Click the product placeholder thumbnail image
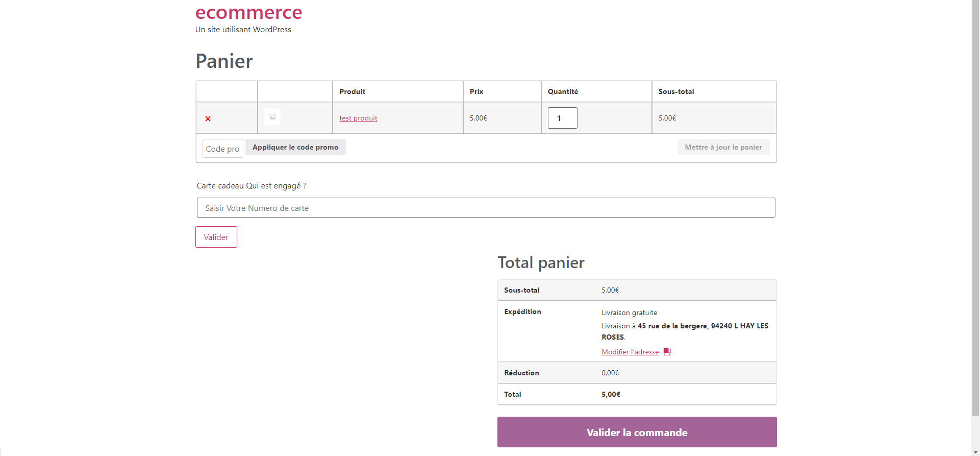 pos(272,117)
